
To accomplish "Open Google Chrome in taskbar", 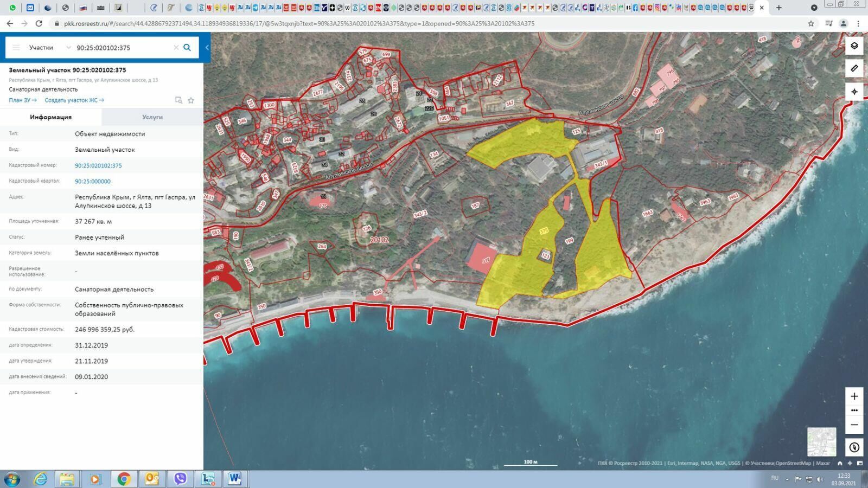I will pos(124,479).
